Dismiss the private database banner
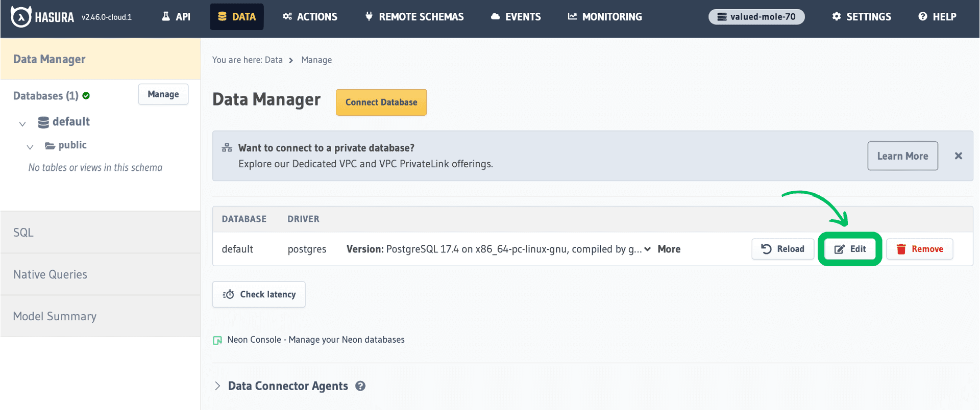Screen dimensions: 980x410 point(958,156)
